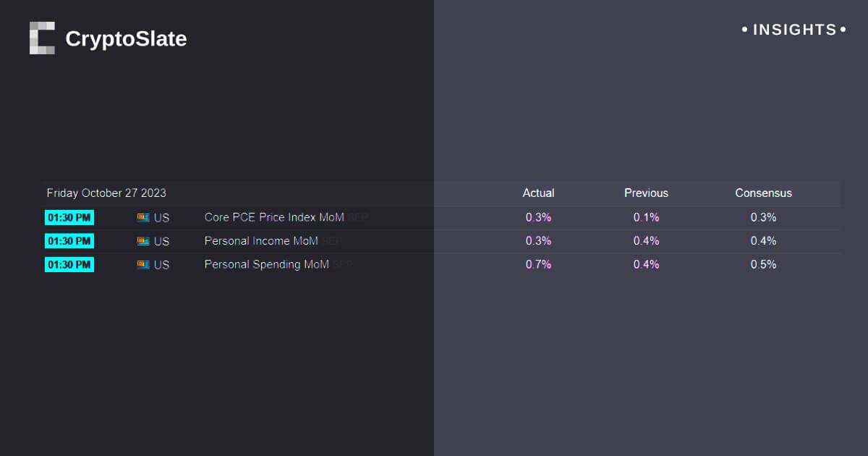The width and height of the screenshot is (868, 456).
Task: Click the 0.1% previous Core PCE value
Action: 646,217
